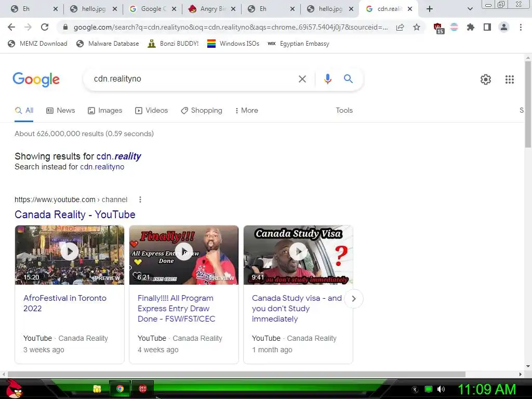This screenshot has width=532, height=399.
Task: Share this page from the address bar
Action: click(x=400, y=27)
